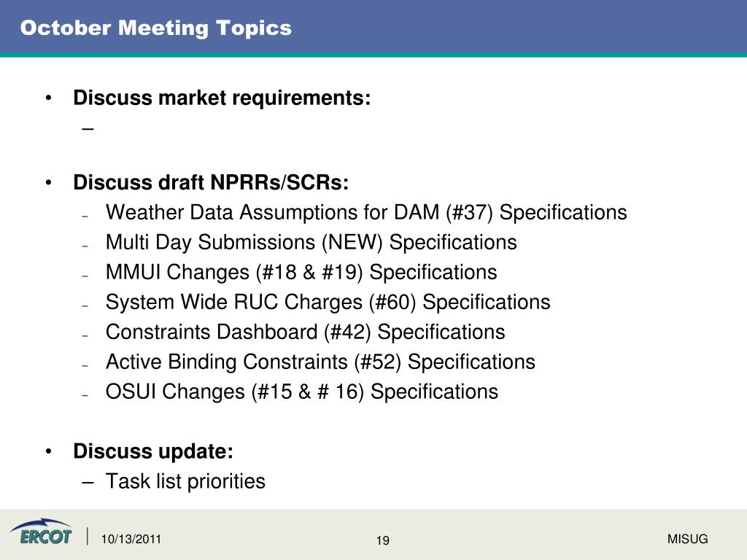This screenshot has width=747, height=560.
Task: Click the ERCOT logo in footer
Action: click(41, 532)
